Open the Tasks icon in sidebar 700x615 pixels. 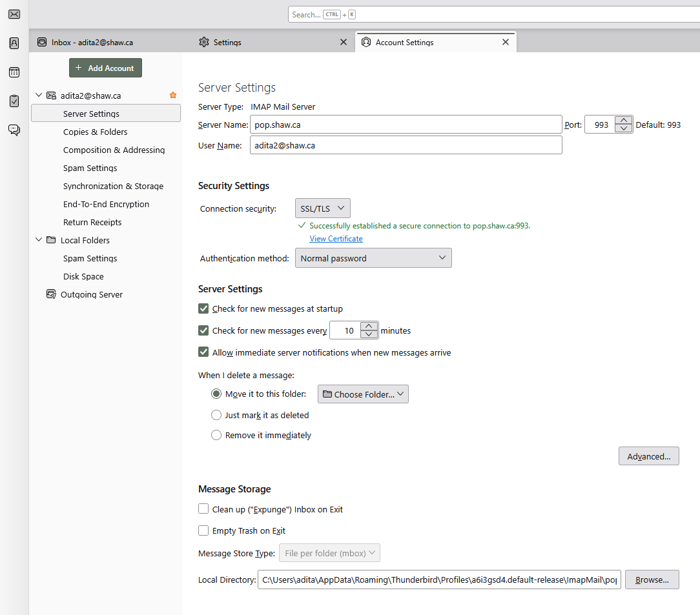point(14,101)
